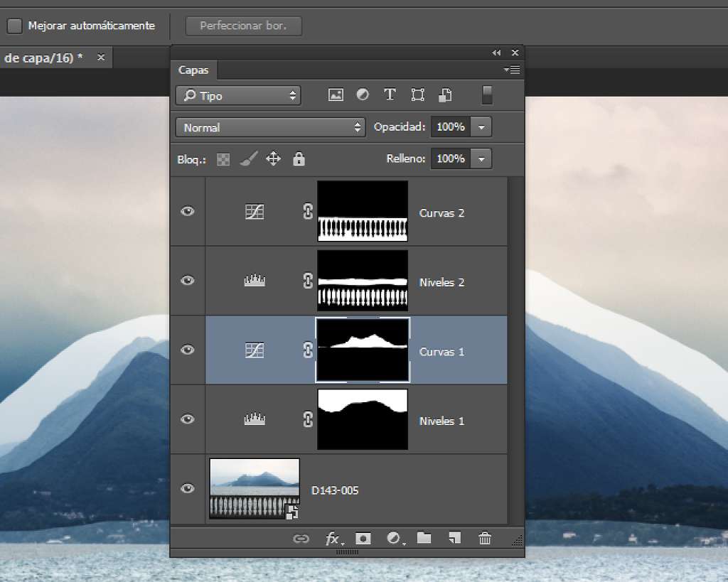This screenshot has height=582, width=728.
Task: Select the Capas panel tab
Action: point(193,70)
